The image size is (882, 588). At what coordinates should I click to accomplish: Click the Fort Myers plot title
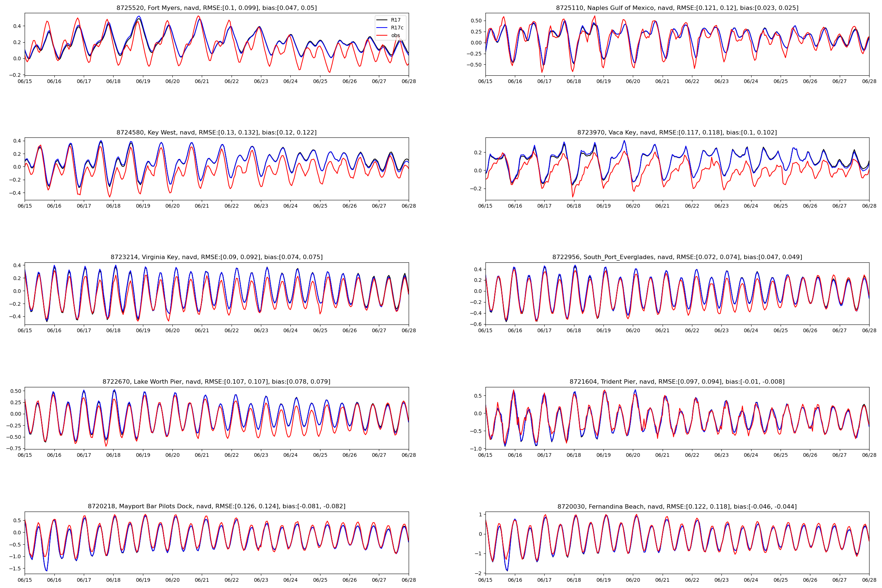point(216,8)
